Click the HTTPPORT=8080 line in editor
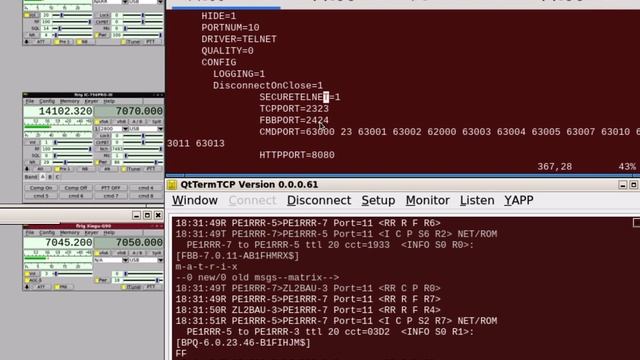 coord(297,155)
